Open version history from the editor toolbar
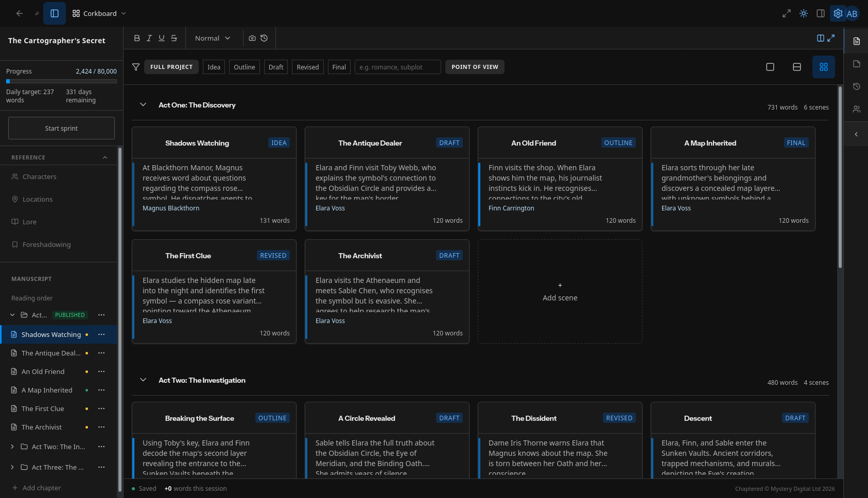The image size is (868, 498). 264,38
